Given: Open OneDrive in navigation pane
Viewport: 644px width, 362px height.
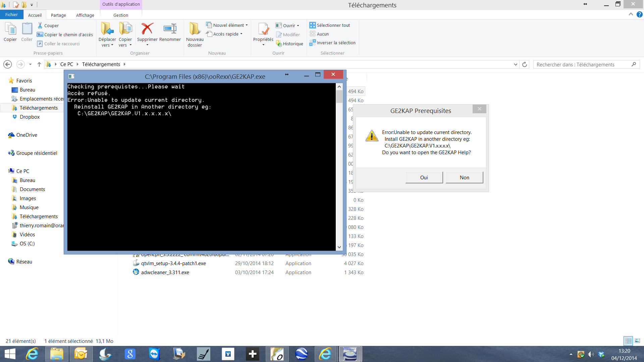Looking at the screenshot, I should [26, 135].
